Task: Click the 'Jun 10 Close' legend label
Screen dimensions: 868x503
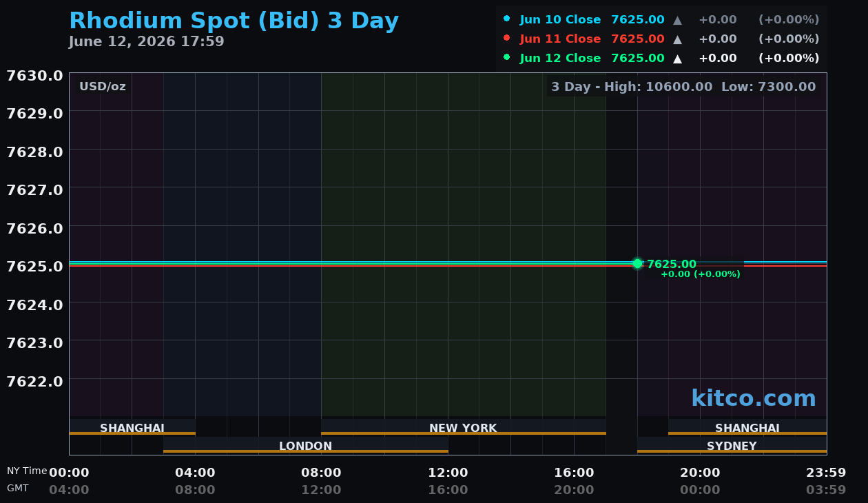Action: coord(560,20)
